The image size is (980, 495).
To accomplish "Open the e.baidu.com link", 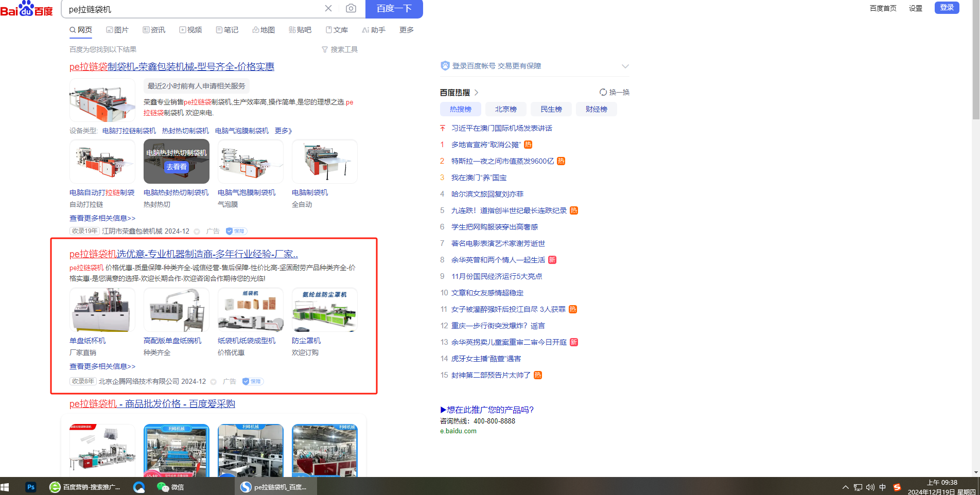I will 458,431.
